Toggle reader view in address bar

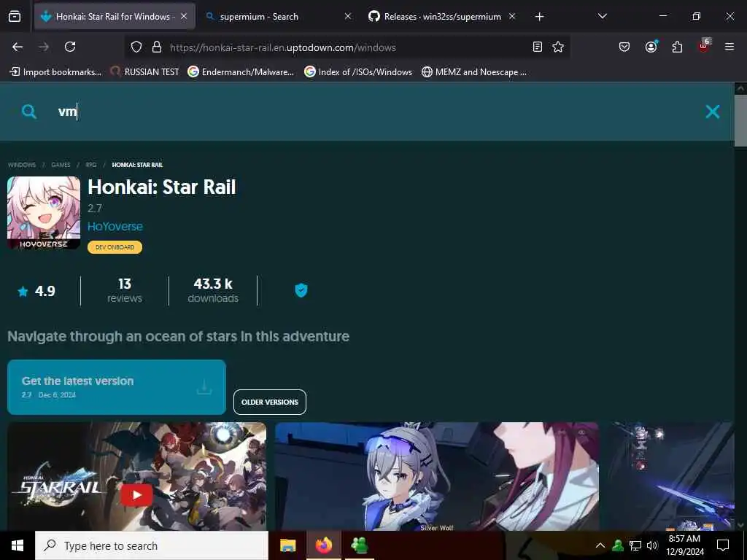pyautogui.click(x=538, y=47)
